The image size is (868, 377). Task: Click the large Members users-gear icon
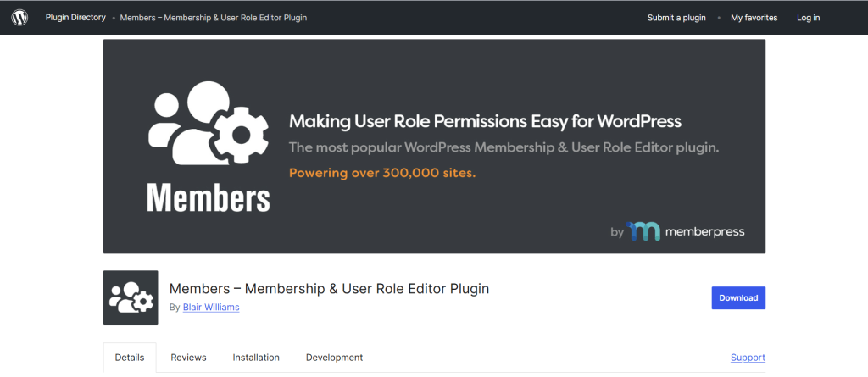209,123
